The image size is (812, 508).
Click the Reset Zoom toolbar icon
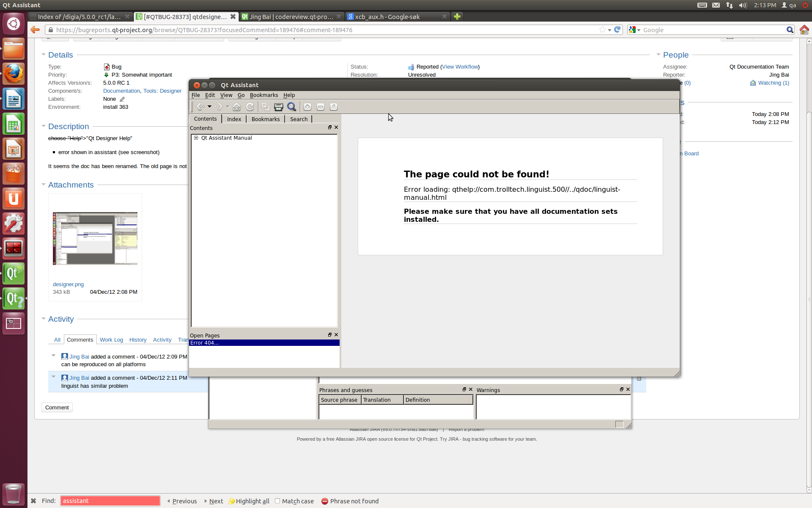tap(334, 107)
